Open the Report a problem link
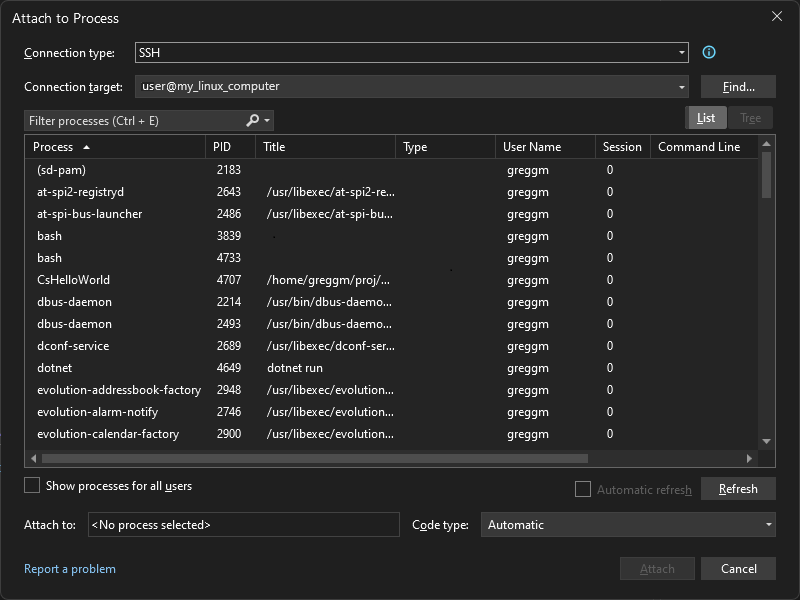The image size is (800, 600). pos(70,568)
